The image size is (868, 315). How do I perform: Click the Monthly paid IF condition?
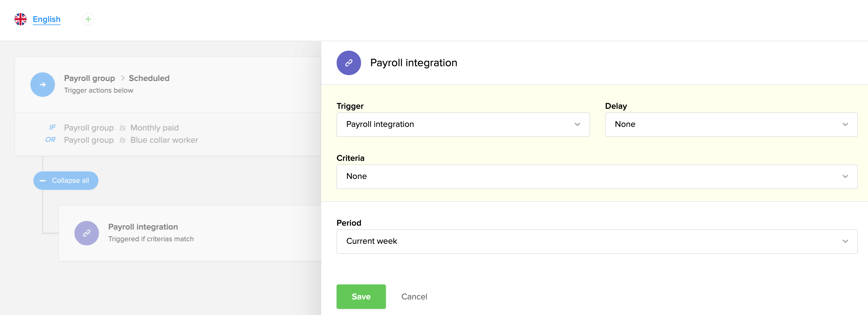(x=155, y=128)
